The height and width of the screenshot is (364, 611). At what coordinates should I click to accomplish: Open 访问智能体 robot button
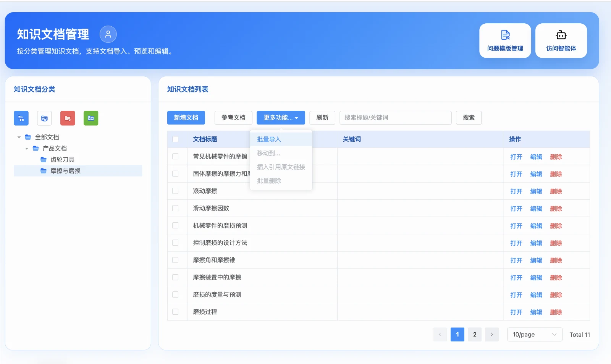561,40
